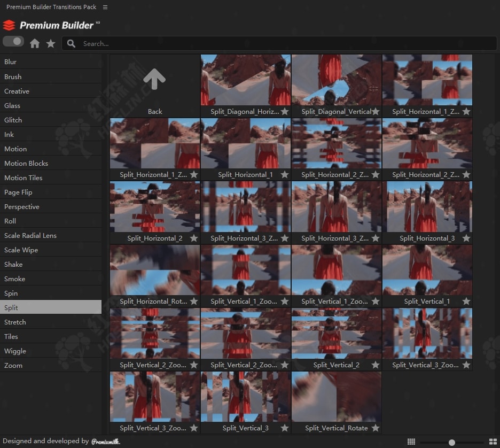Choose the Split_Vertical_2 transition thumbnail
The width and height of the screenshot is (500, 448).
[337, 334]
